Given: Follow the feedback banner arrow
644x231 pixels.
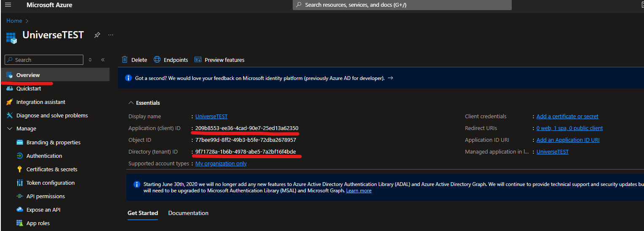Looking at the screenshot, I should (390, 78).
